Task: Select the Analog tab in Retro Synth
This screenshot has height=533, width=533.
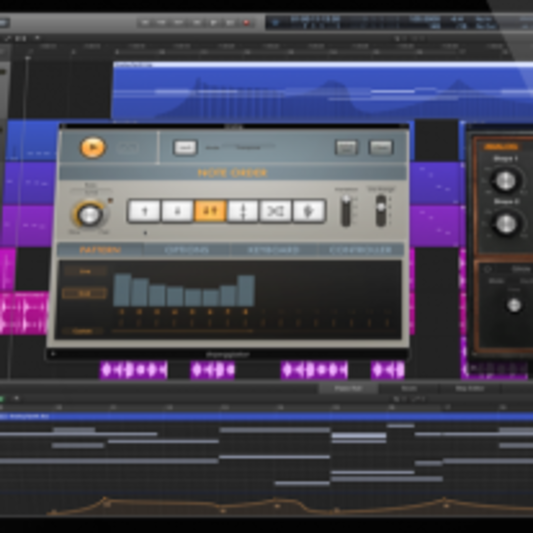Action: [501, 147]
